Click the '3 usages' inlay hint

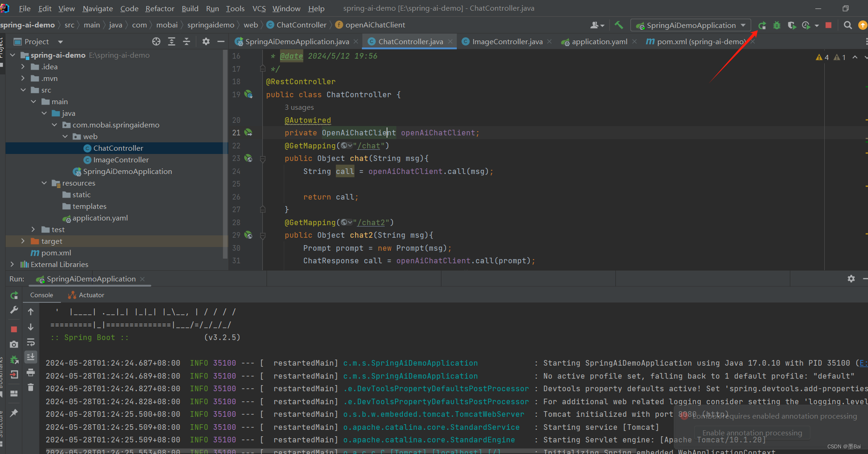[299, 107]
